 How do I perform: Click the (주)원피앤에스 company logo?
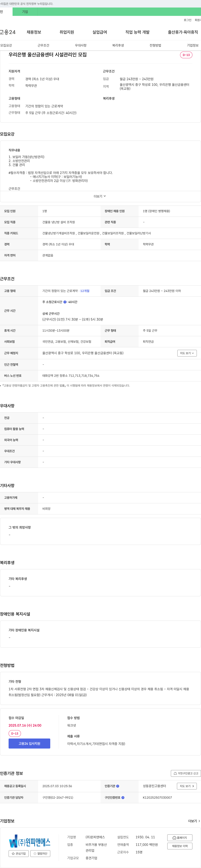click(x=30, y=841)
